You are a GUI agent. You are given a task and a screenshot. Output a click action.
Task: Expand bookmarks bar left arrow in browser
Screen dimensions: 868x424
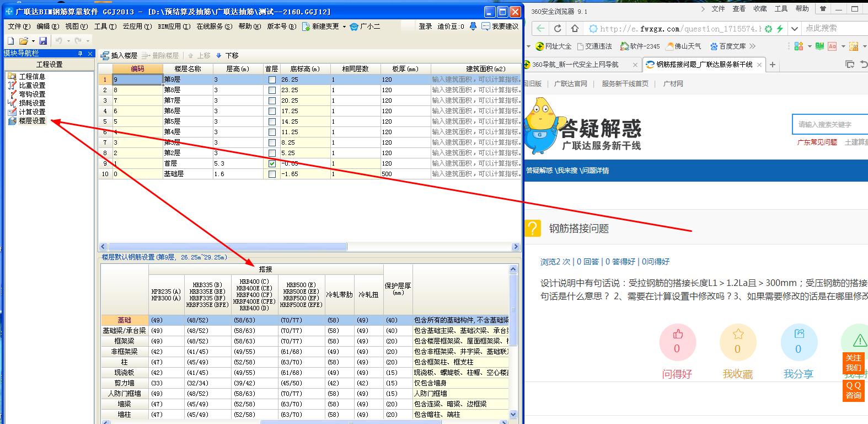528,46
